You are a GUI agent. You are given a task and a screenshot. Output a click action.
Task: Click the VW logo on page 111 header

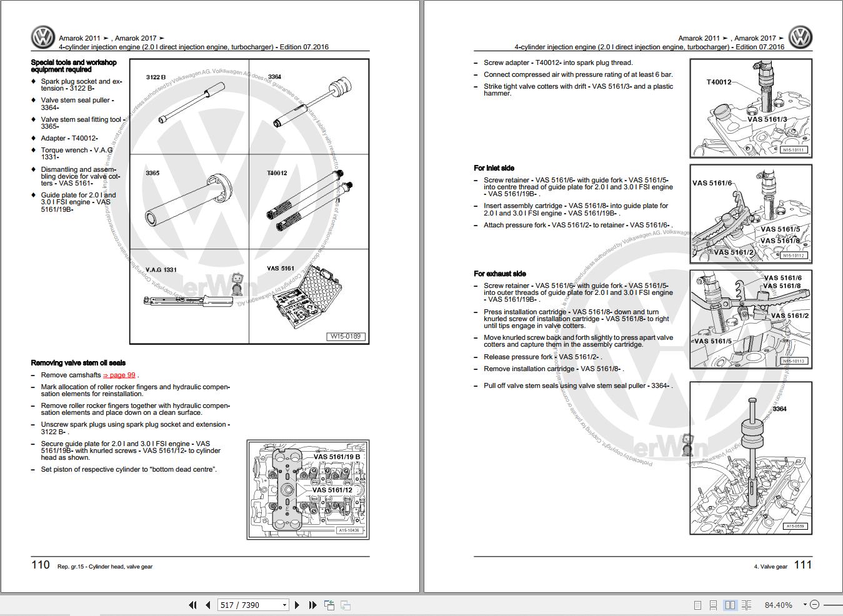(x=801, y=37)
